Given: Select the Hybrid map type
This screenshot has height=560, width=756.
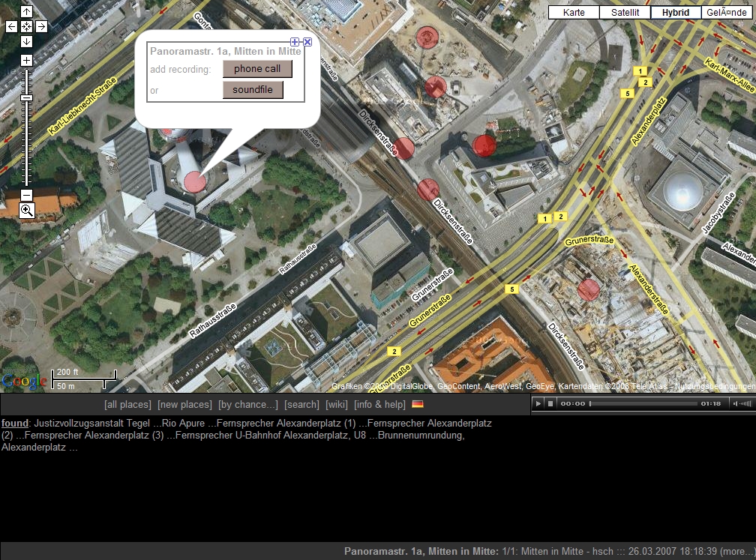Looking at the screenshot, I should [x=676, y=12].
